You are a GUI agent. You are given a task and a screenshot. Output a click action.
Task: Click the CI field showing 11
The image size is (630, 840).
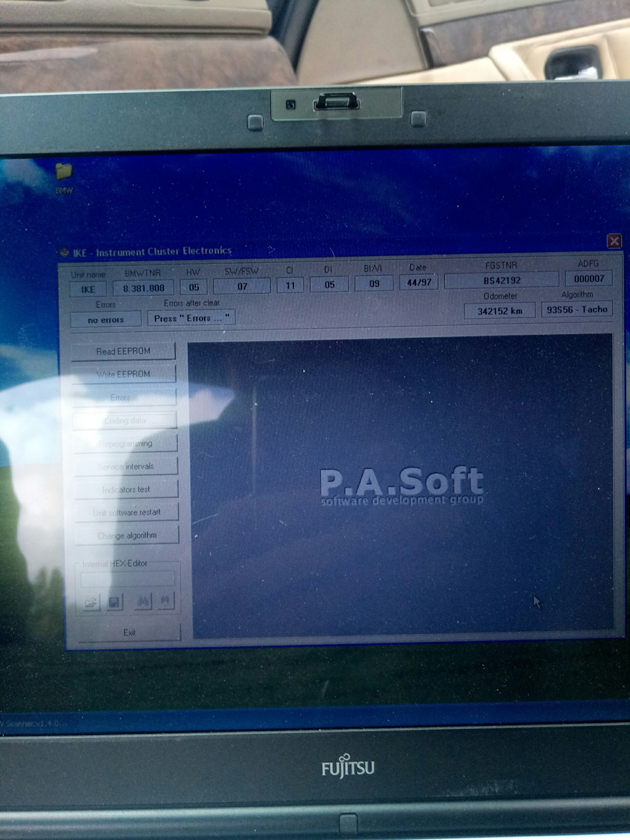[x=290, y=285]
